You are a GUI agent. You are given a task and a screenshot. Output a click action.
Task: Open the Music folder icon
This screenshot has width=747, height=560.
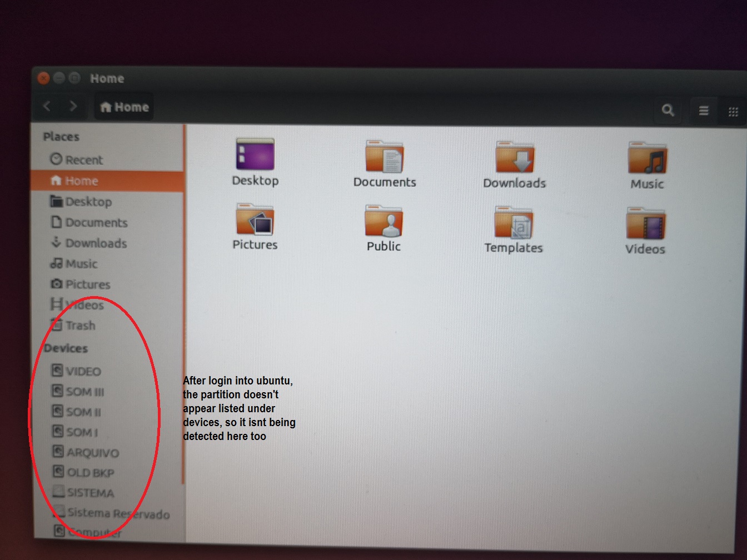click(648, 158)
